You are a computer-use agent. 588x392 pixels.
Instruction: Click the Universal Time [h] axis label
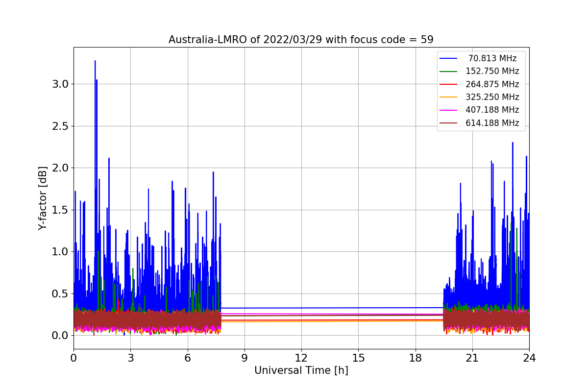[301, 371]
